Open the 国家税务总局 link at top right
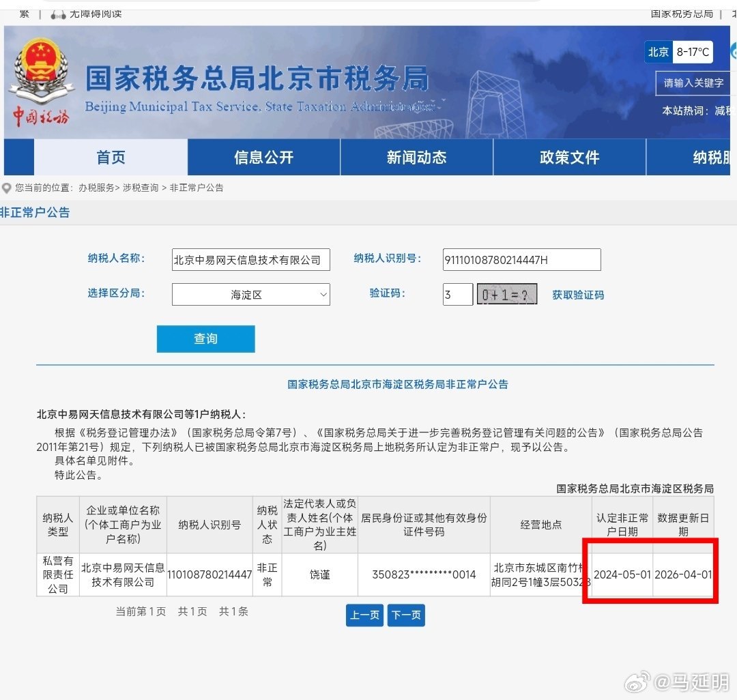 tap(682, 12)
